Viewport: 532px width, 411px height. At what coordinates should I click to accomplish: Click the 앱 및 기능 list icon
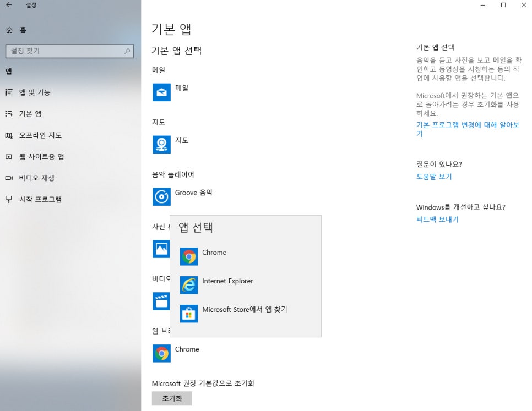pyautogui.click(x=9, y=92)
